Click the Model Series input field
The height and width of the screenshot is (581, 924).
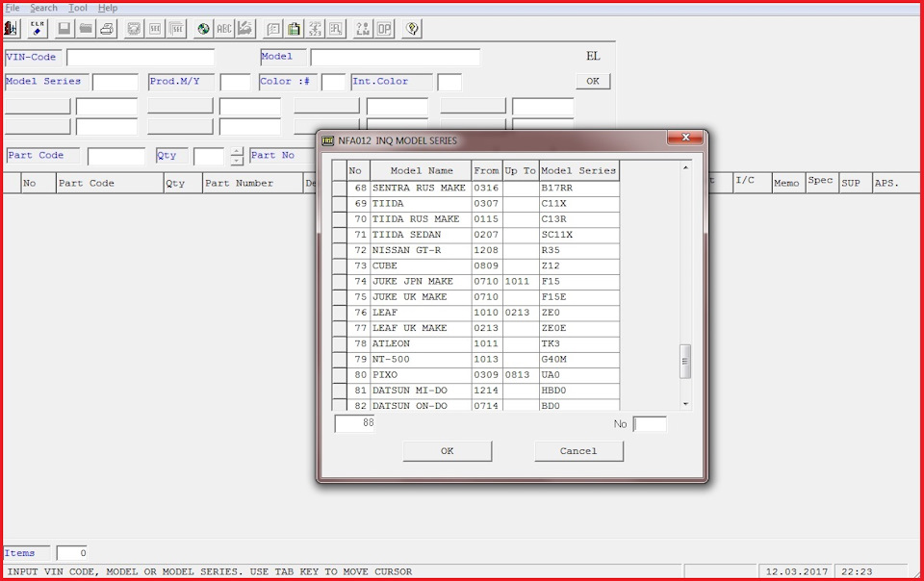point(115,82)
